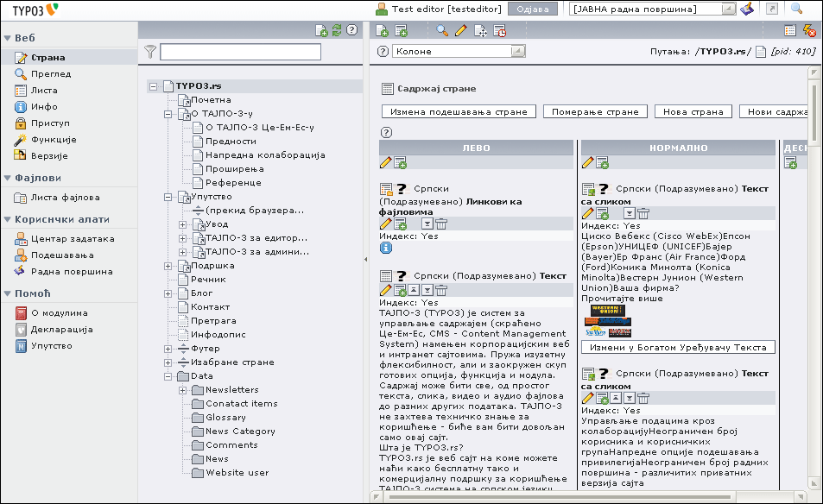The width and height of the screenshot is (823, 504).
Task: Edit the first Текст са сликом element with pencil
Action: 588,213
